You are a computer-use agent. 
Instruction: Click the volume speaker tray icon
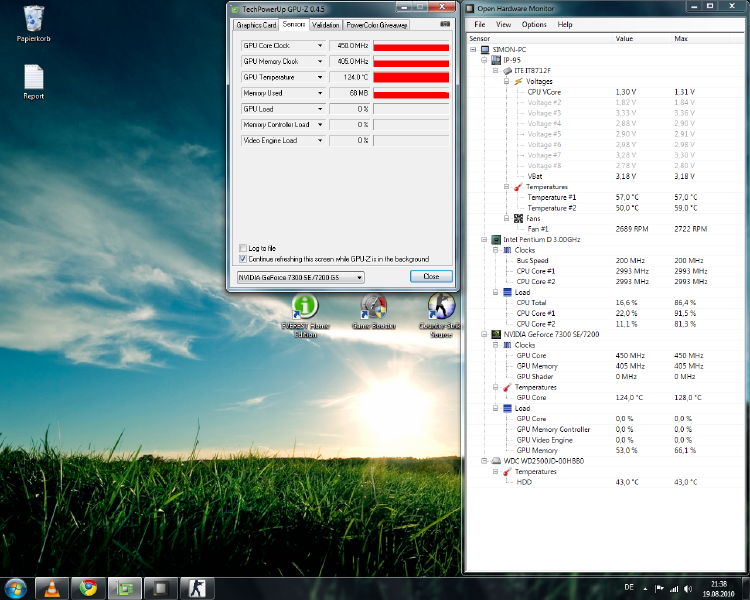click(688, 589)
